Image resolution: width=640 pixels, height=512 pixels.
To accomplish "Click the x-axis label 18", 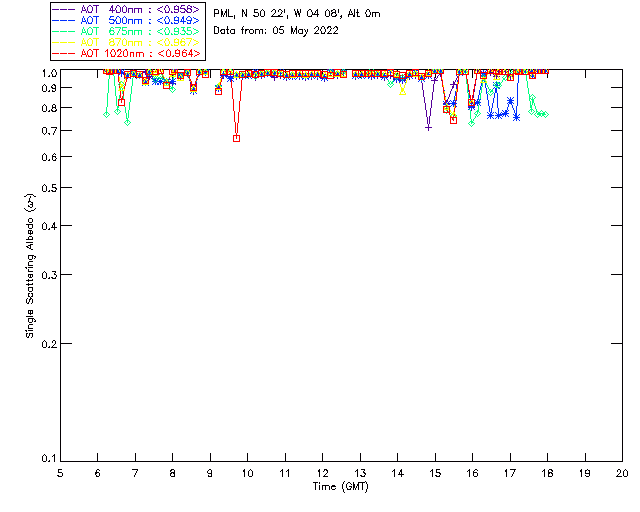I will click(x=547, y=473).
